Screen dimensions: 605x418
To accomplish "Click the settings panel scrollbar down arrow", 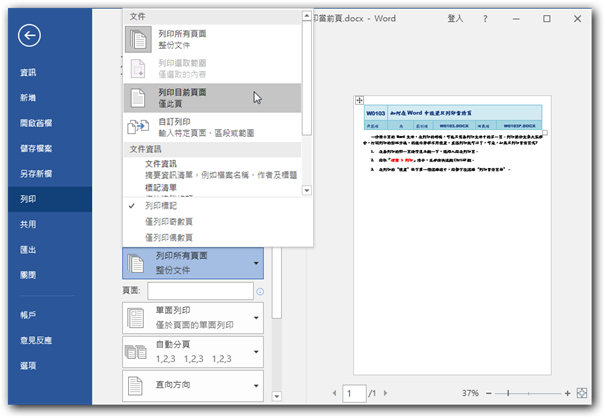I will pyautogui.click(x=277, y=396).
